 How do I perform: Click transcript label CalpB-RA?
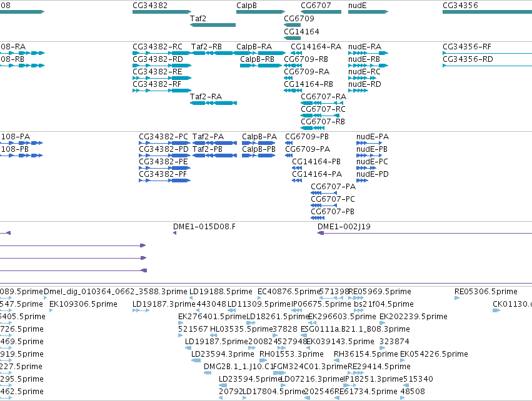click(x=254, y=47)
